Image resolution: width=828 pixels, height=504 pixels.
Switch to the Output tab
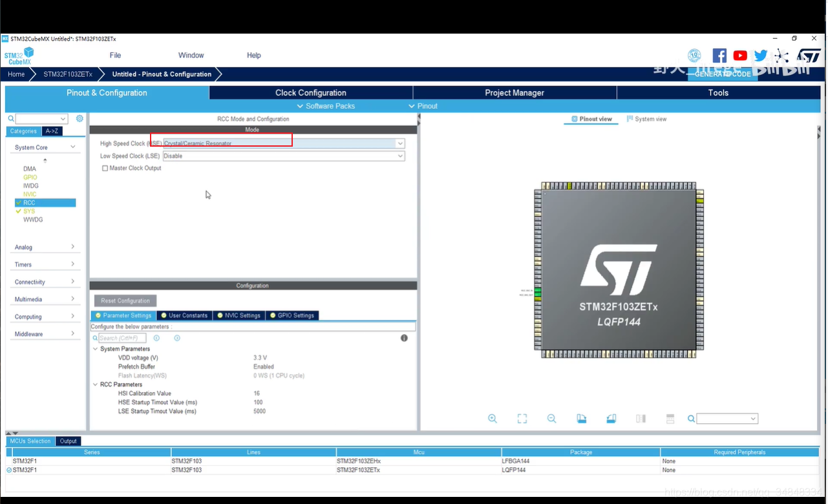(68, 441)
